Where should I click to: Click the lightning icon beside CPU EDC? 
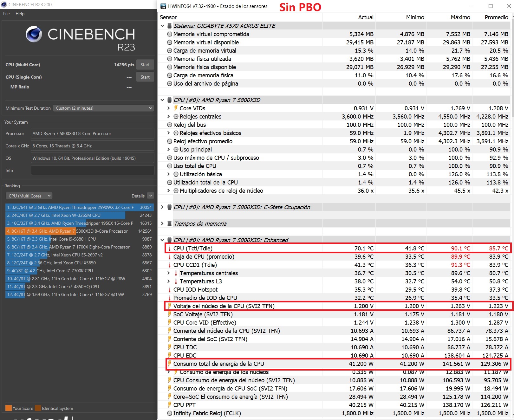(x=170, y=355)
